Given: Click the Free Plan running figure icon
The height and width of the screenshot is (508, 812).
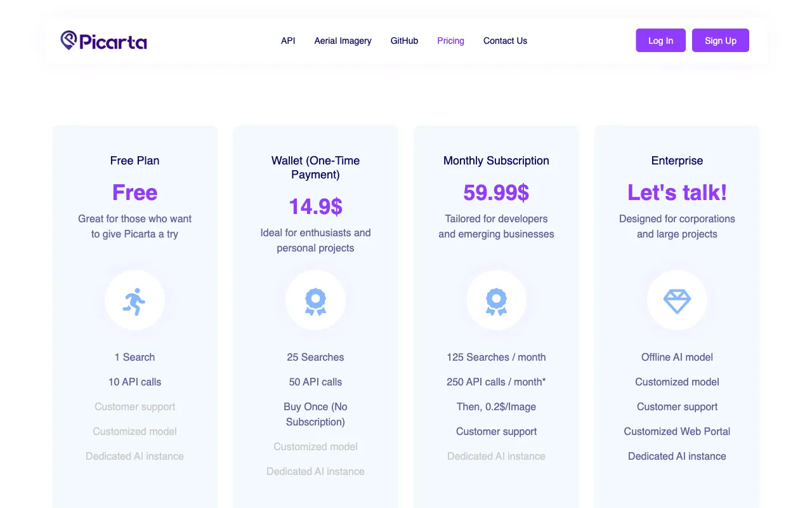Looking at the screenshot, I should (x=134, y=301).
